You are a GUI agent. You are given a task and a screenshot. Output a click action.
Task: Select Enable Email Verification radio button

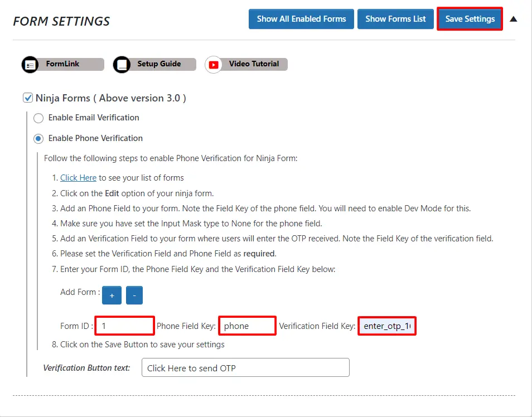(x=38, y=118)
